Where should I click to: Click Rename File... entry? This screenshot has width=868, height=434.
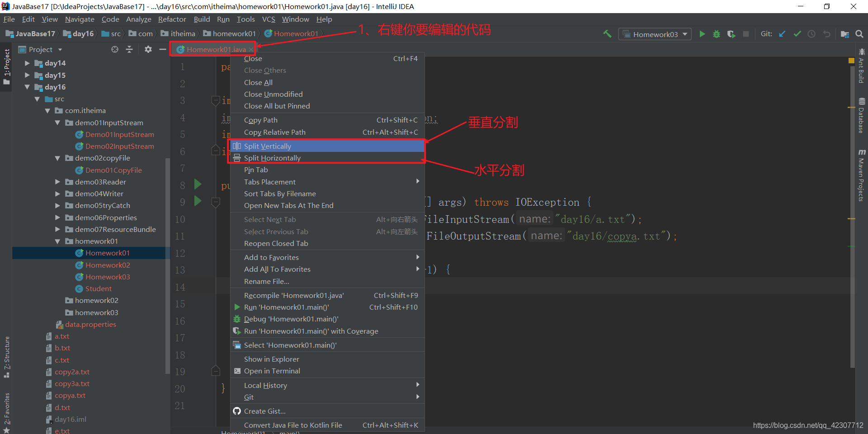coord(327,281)
